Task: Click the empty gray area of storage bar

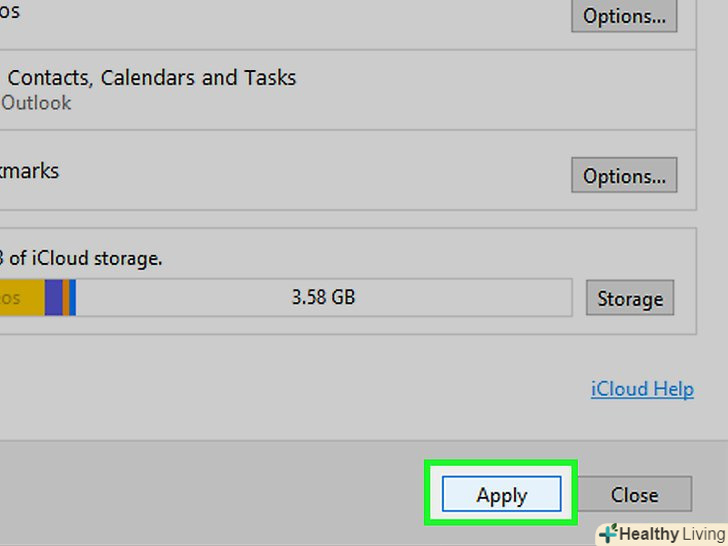Action: tap(450, 298)
